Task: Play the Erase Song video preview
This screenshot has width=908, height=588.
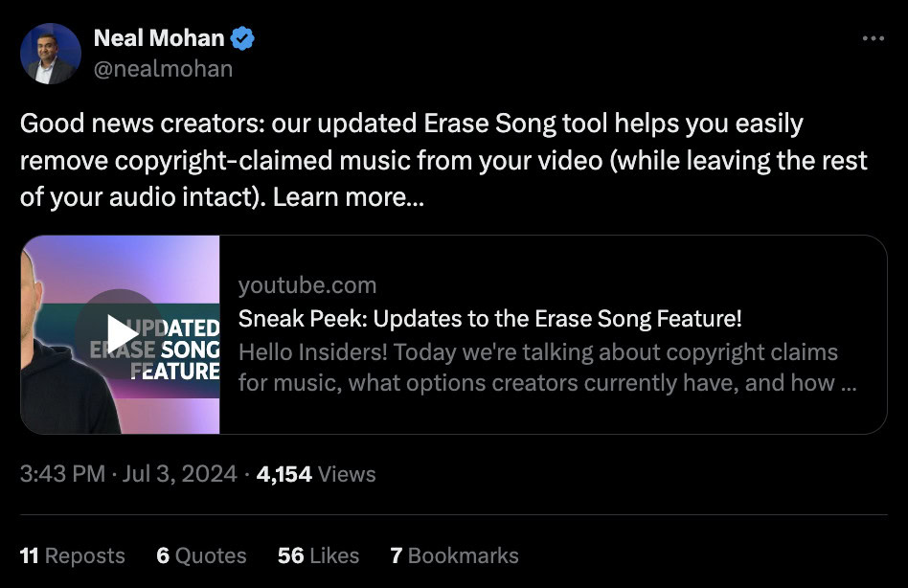Action: point(121,333)
